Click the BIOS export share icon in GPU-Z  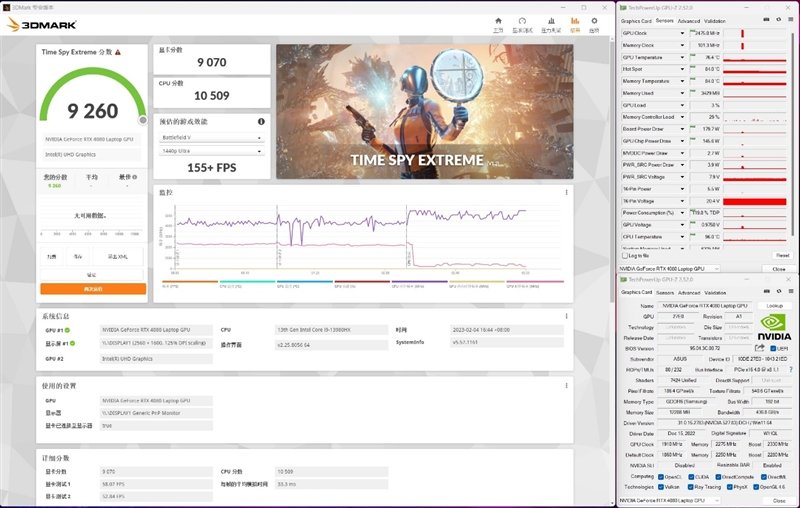(760, 346)
